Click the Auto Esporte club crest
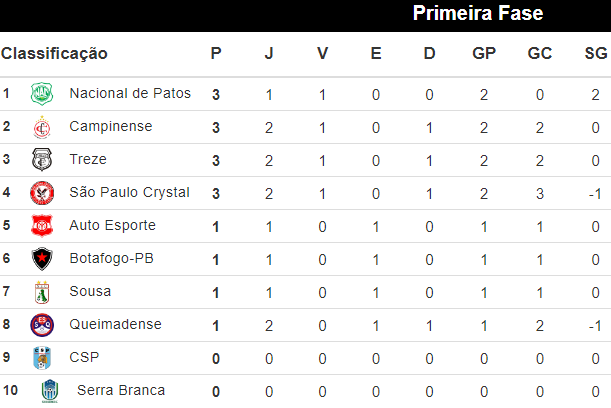Image resolution: width=611 pixels, height=408 pixels. click(41, 226)
